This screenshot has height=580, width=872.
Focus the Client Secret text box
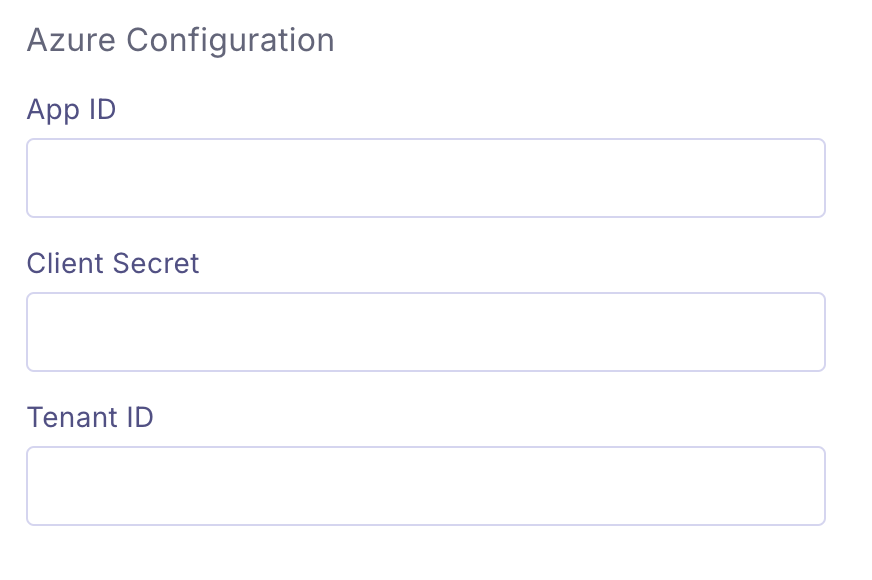[x=425, y=332]
